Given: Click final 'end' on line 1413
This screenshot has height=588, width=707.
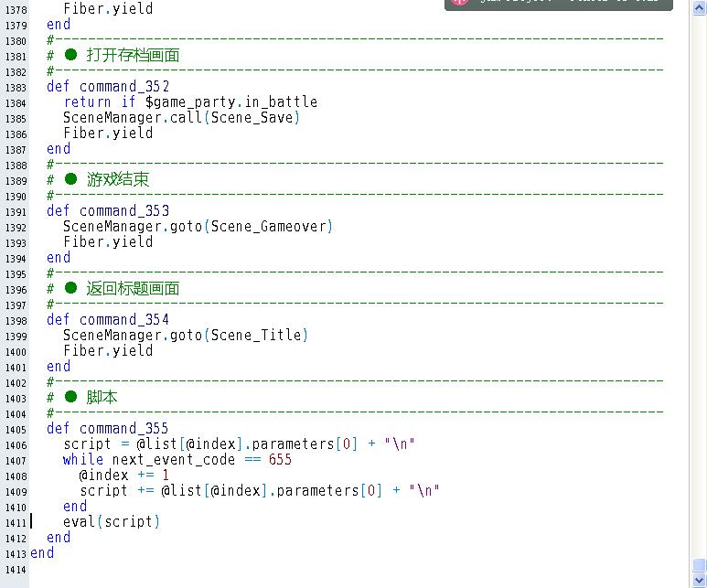Looking at the screenshot, I should click(42, 553).
